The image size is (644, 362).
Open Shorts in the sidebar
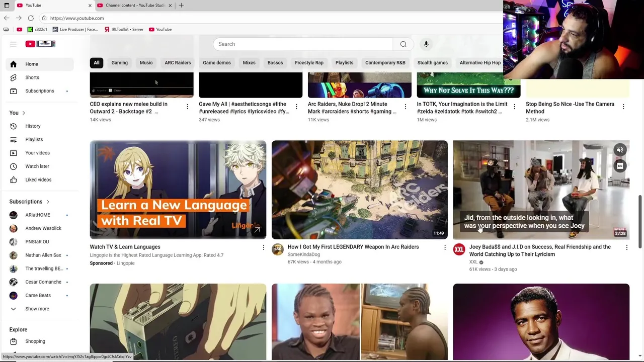point(40,77)
